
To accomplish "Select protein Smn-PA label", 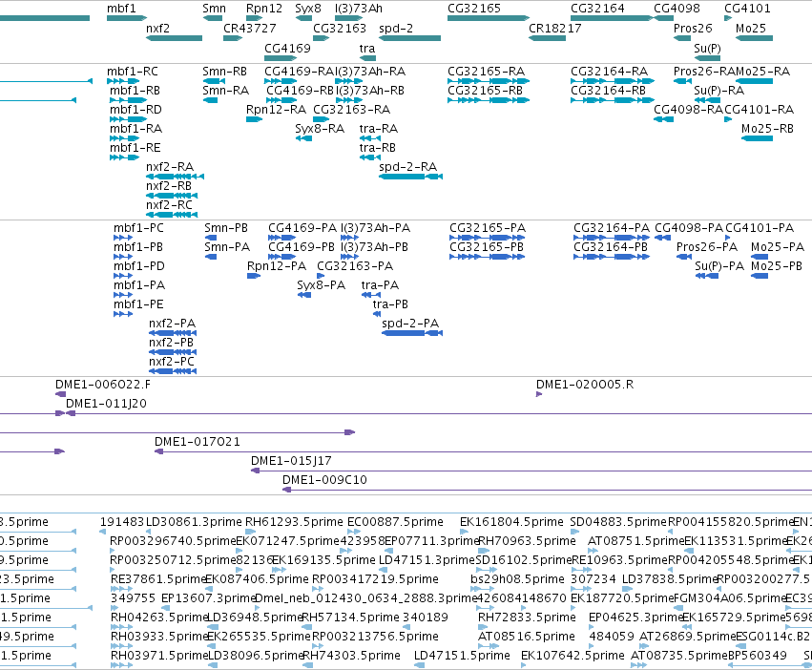I will pyautogui.click(x=227, y=246).
